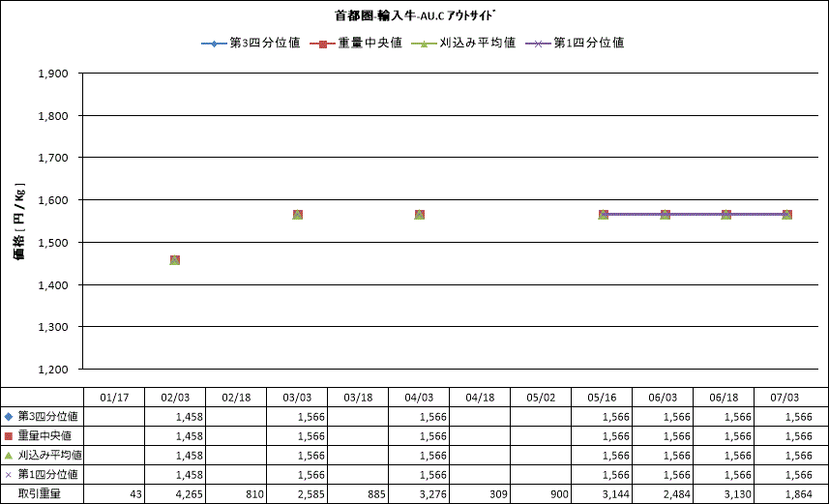Click the 03/18 date column header
Image resolution: width=829 pixels, height=504 pixels.
click(x=358, y=398)
